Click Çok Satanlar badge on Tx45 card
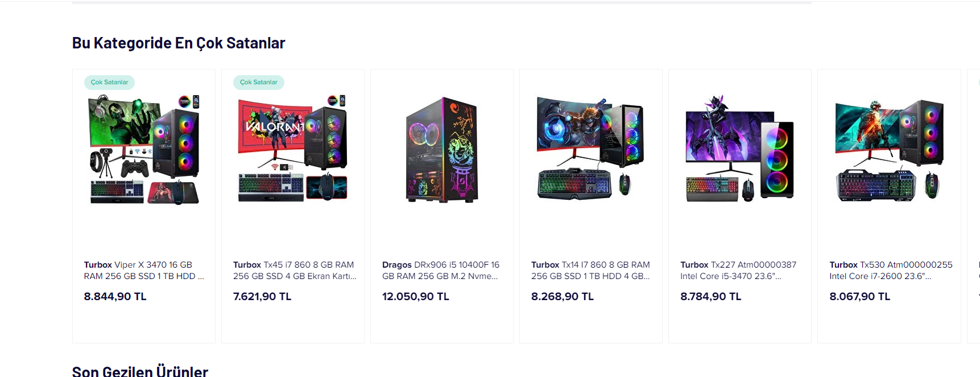The width and height of the screenshot is (980, 377). [x=259, y=83]
